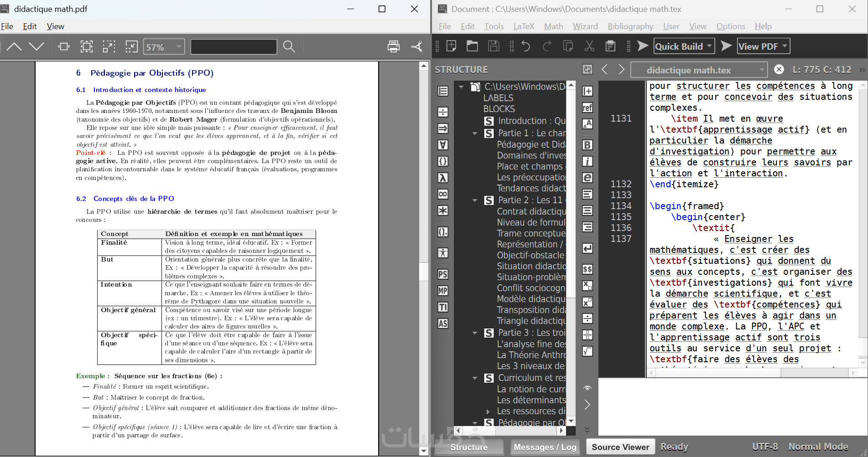Image resolution: width=868 pixels, height=457 pixels.
Task: Collapse Curriculum et res section node
Action: coord(475,378)
